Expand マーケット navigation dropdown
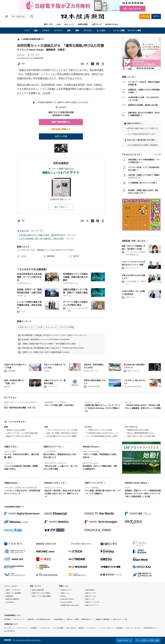165x644 pixels. click(x=59, y=31)
